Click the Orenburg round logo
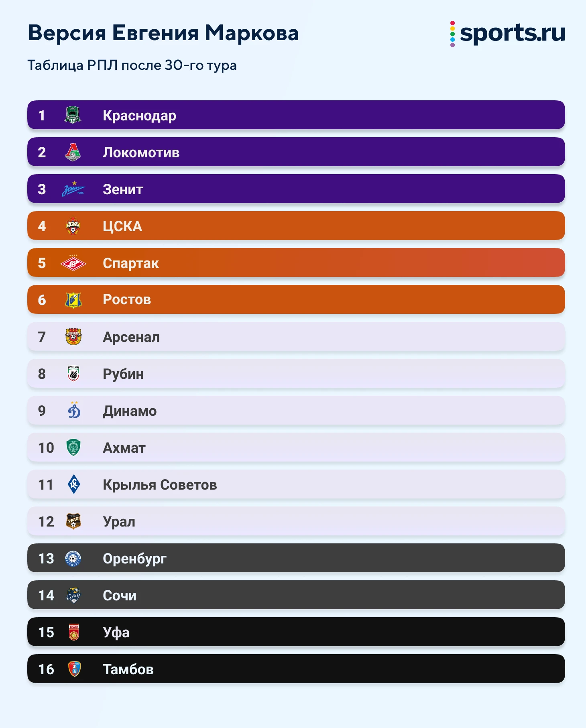 click(x=73, y=558)
